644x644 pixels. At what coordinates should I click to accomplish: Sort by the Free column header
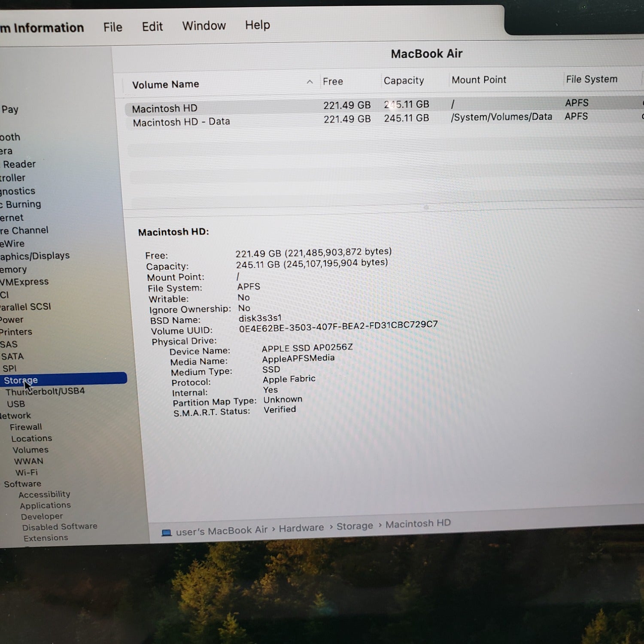point(333,81)
